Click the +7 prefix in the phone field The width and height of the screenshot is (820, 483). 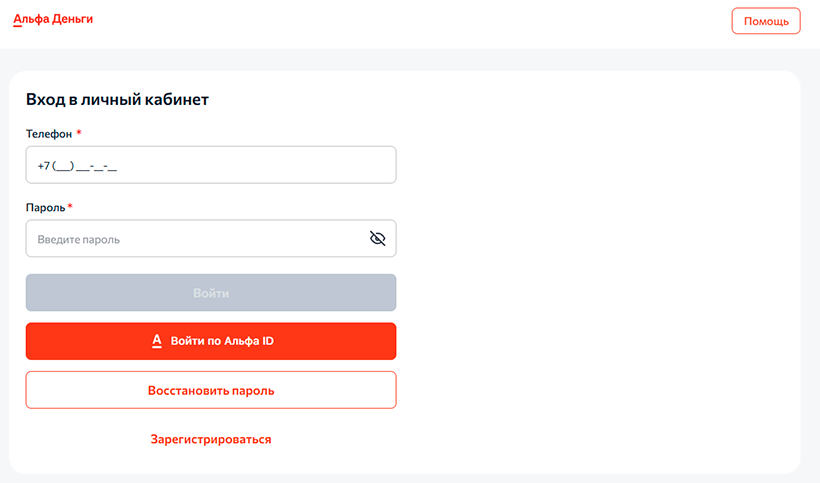click(x=43, y=166)
